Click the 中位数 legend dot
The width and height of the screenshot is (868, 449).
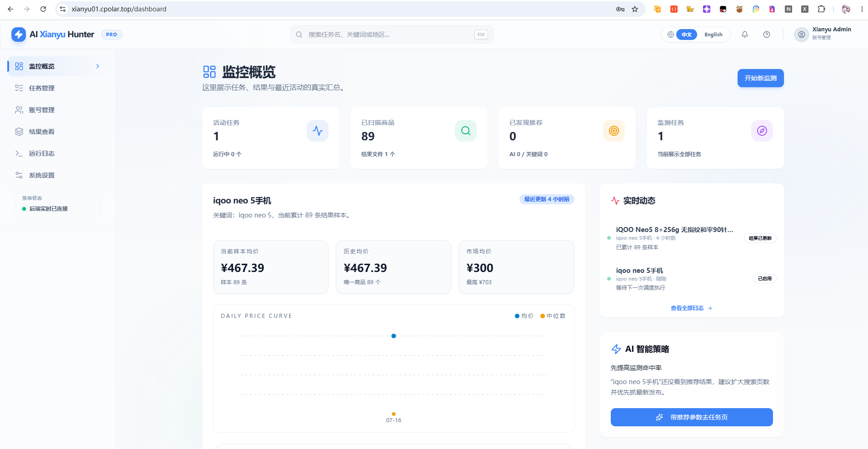click(543, 316)
